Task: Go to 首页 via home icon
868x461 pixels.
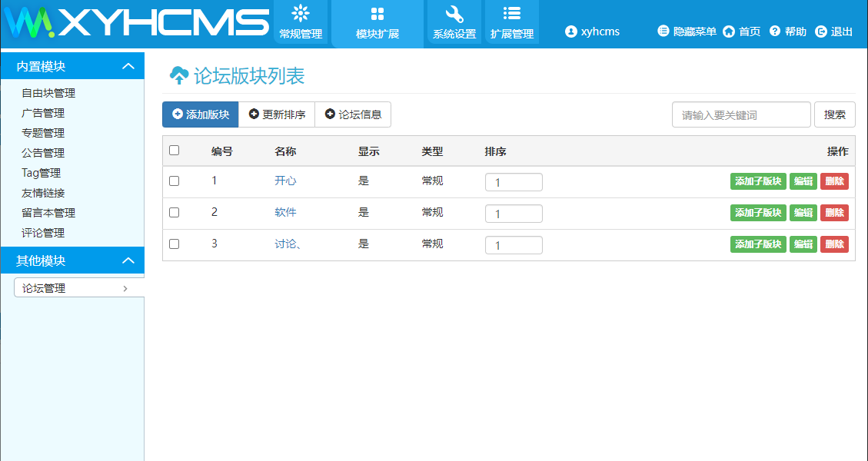Action: (x=729, y=32)
